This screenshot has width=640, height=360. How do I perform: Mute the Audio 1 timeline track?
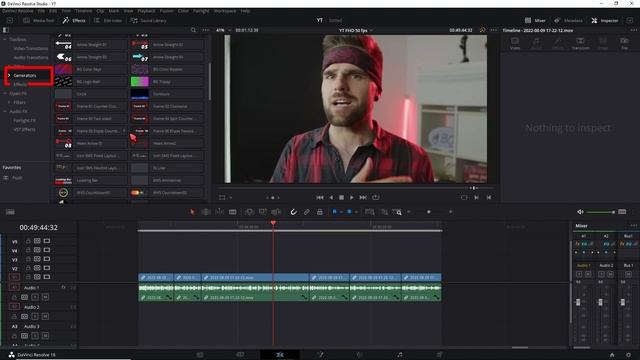(x=45, y=297)
